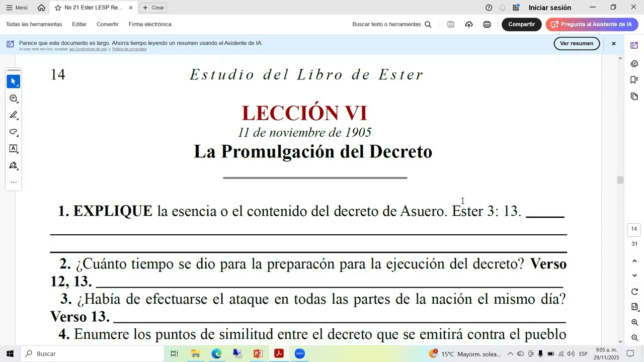
Task: Choose the selection arrow tool
Action: click(x=14, y=81)
